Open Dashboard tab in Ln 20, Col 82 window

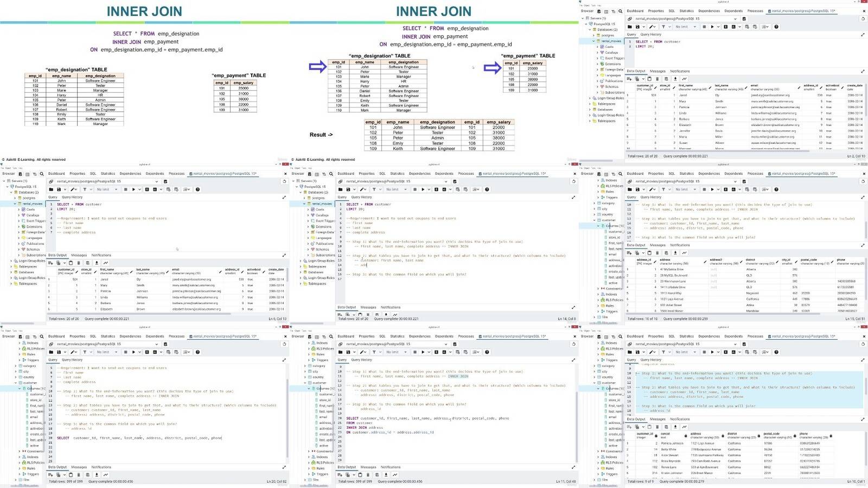coord(56,337)
